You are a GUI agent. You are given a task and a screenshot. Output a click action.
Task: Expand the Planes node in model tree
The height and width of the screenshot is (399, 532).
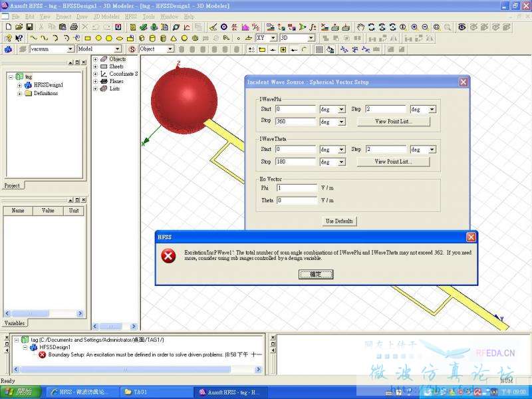[95, 81]
